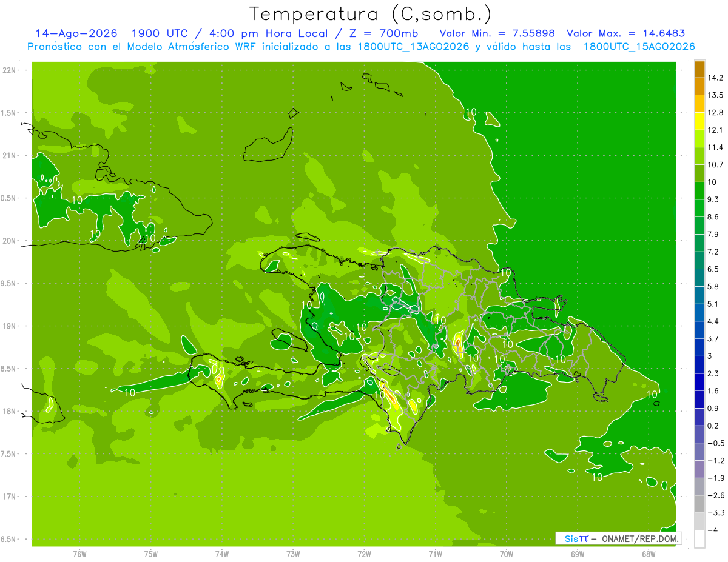Select the gray swatch between -2.6 and -3.3
This screenshot has width=728, height=562.
coord(699,504)
